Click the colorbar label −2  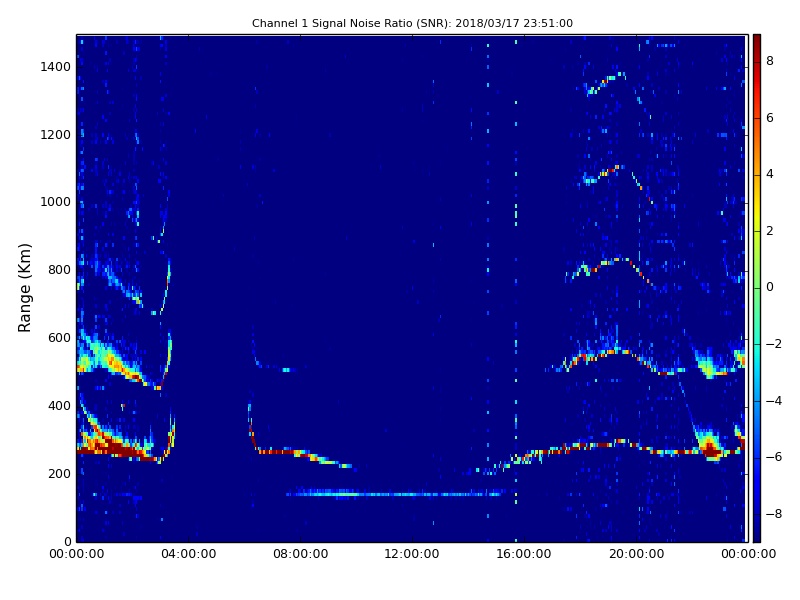[x=774, y=344]
